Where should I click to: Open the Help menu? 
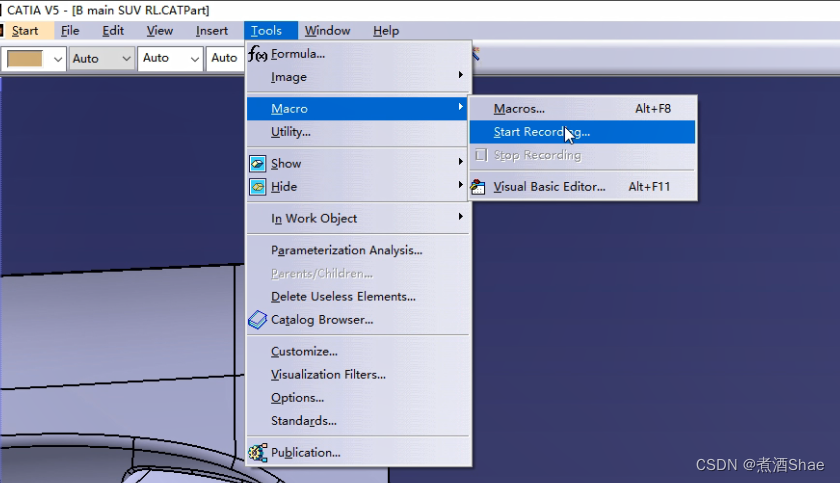point(386,31)
